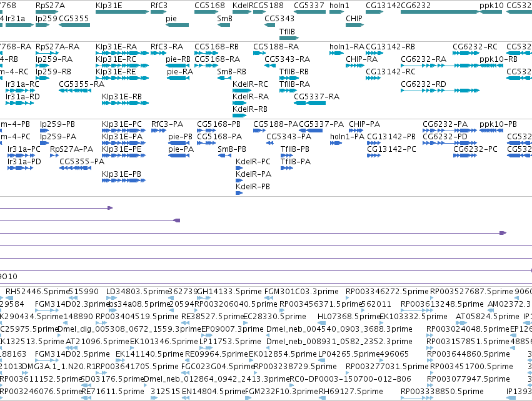Image resolution: width=532 pixels, height=401 pixels.
Task: Click transcript CG5168-RB
Action: (206, 53)
